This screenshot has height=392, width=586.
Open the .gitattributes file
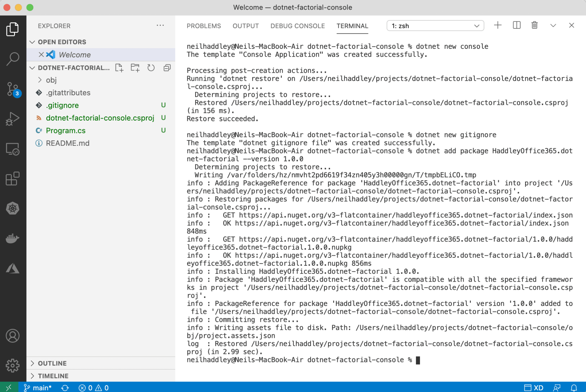(101, 92)
